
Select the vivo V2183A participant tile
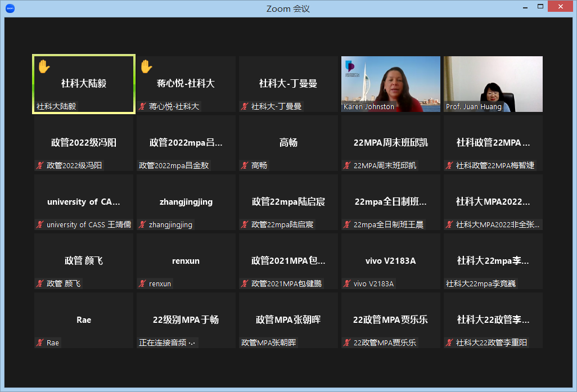point(391,262)
